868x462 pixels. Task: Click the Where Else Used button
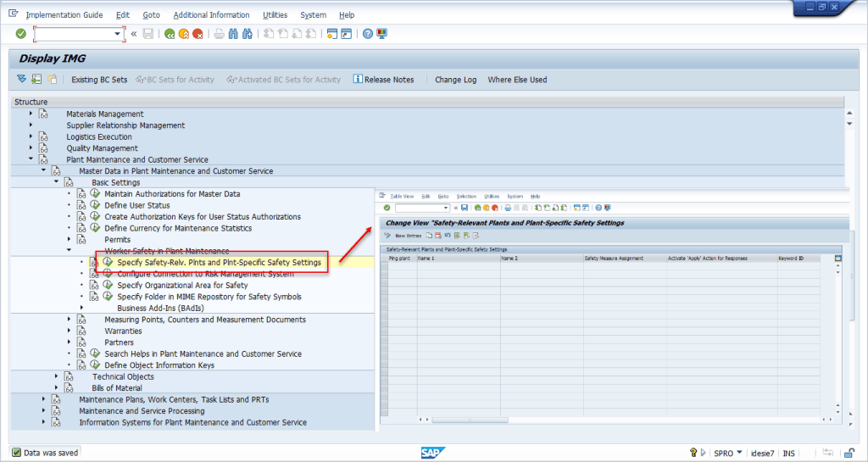click(517, 80)
